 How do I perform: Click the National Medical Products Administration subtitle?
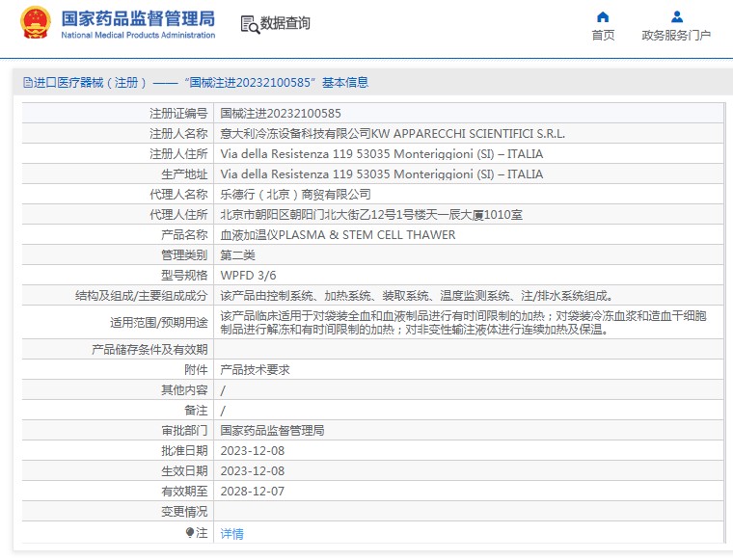[138, 35]
